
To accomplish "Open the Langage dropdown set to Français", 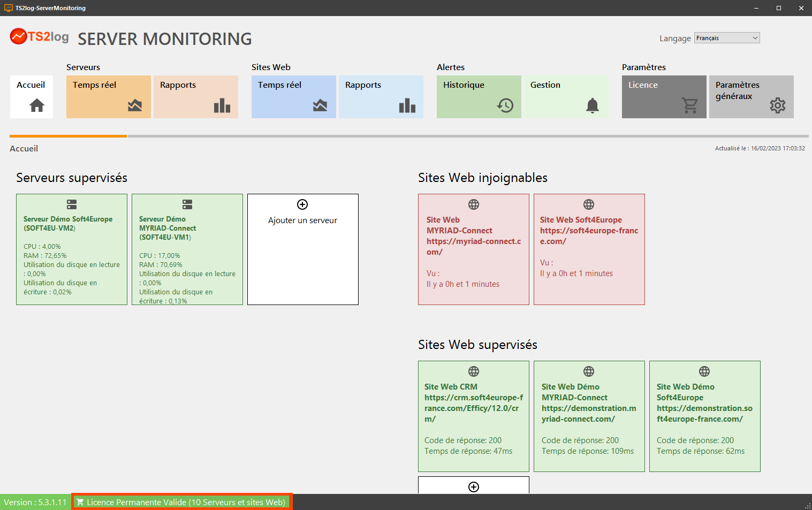I will [x=727, y=38].
